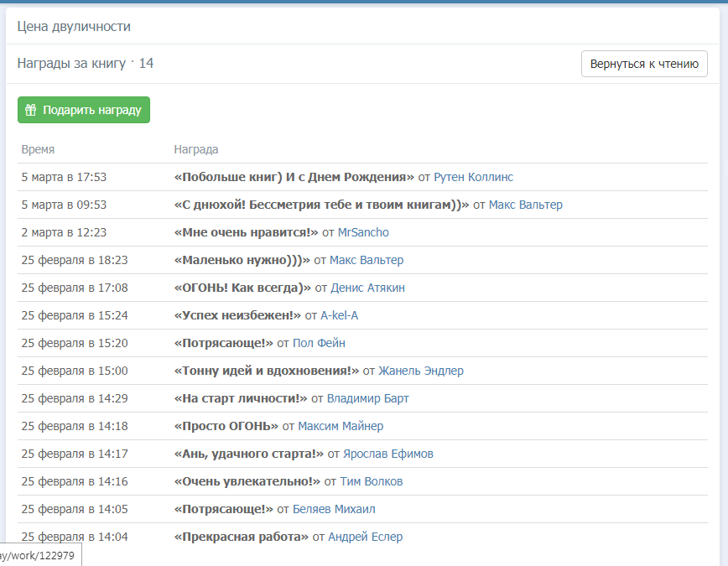This screenshot has height=566, width=728.
Task: Visit the MrSancho user profile
Action: pos(363,232)
